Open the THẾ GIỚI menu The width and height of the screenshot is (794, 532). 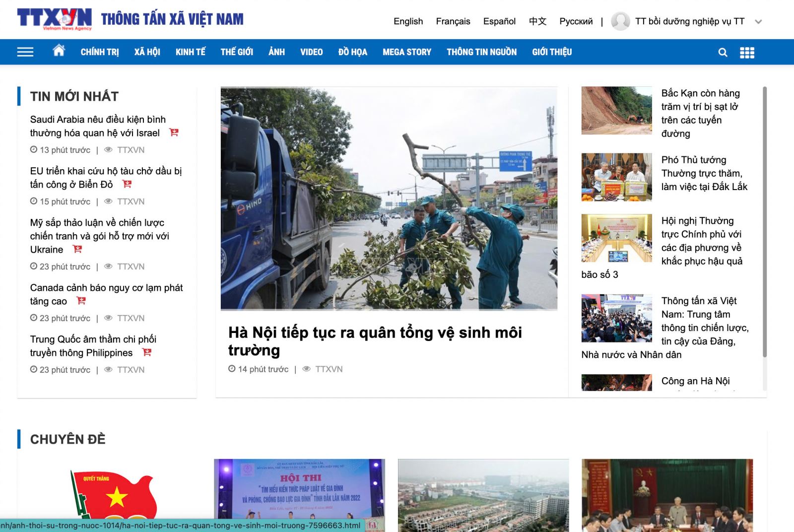[237, 52]
